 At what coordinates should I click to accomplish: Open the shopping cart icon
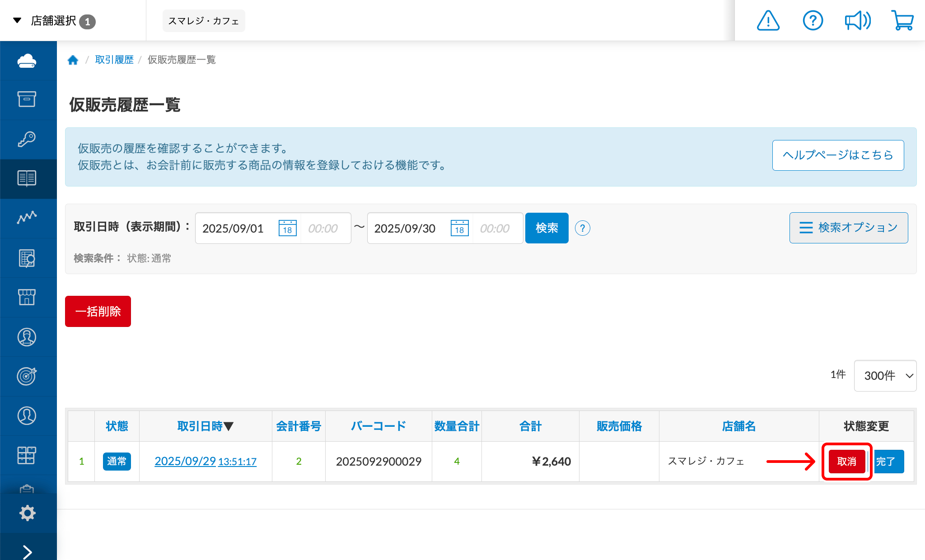click(x=902, y=21)
